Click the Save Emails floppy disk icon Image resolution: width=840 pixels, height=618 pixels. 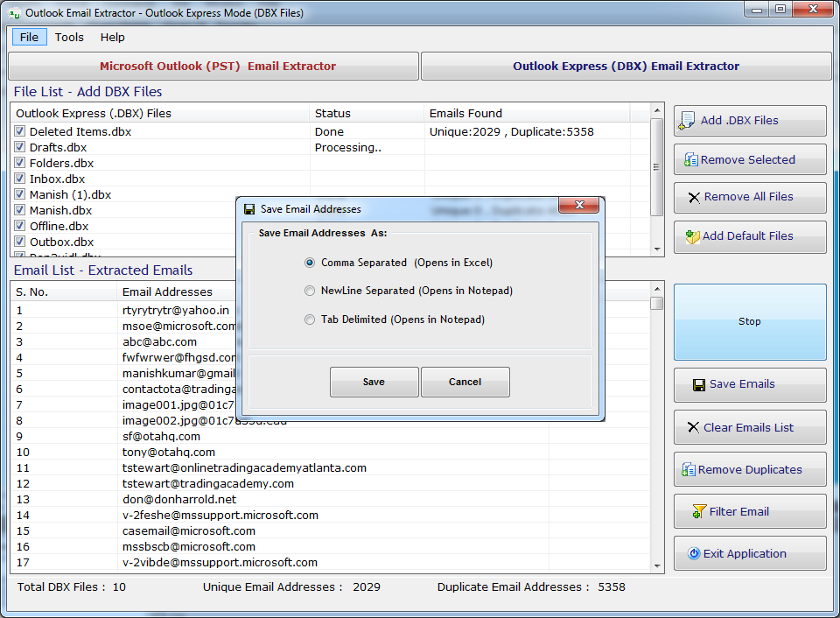[x=699, y=384]
